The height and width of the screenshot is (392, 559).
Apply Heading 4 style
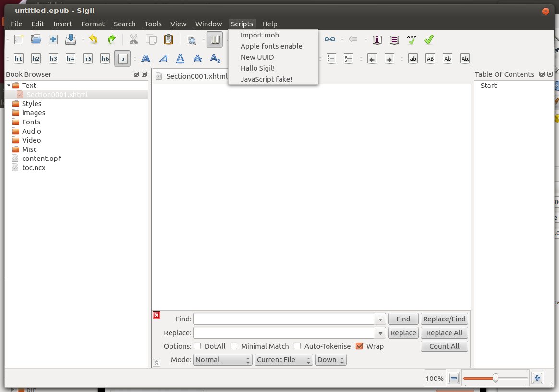(x=71, y=59)
